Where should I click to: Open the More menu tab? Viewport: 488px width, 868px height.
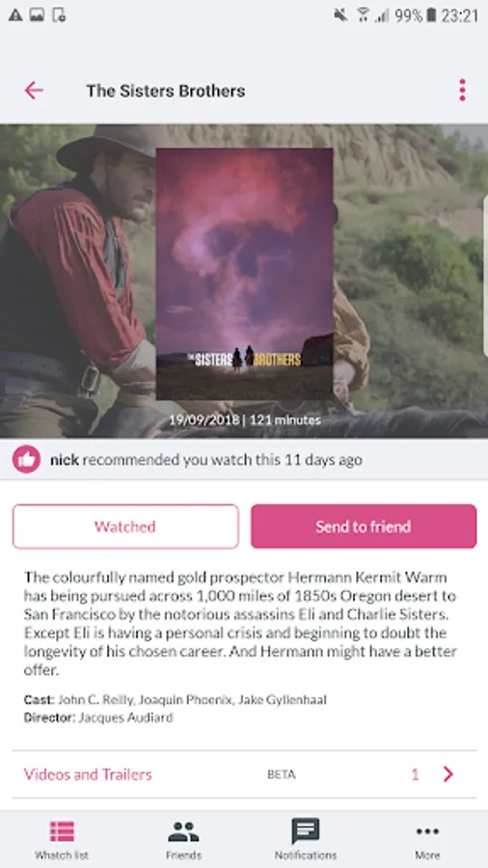[427, 840]
